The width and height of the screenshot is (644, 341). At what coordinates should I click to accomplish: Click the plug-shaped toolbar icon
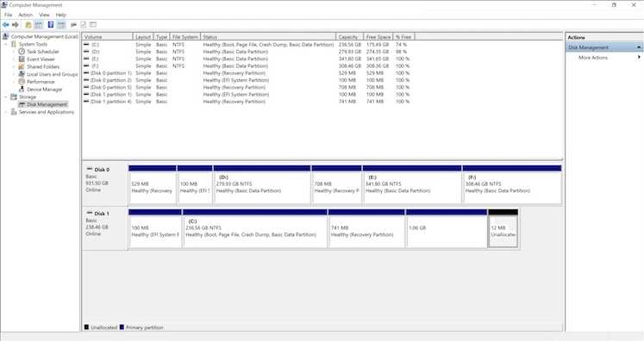[x=73, y=25]
